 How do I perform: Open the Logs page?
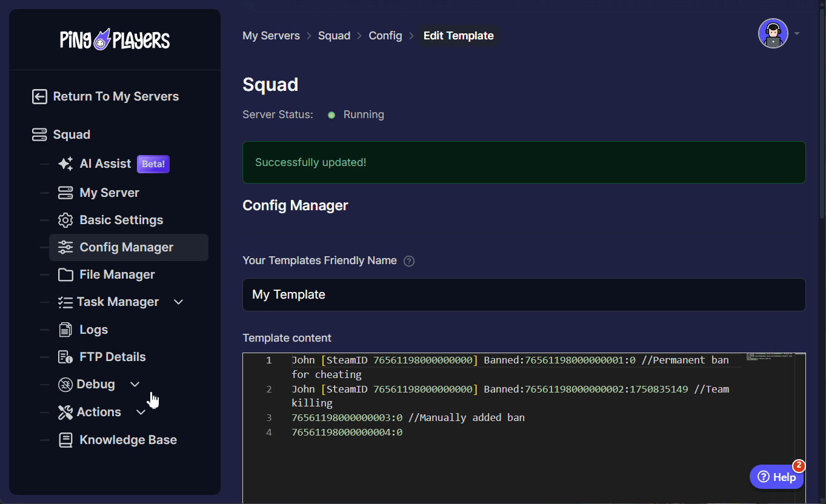(x=93, y=330)
